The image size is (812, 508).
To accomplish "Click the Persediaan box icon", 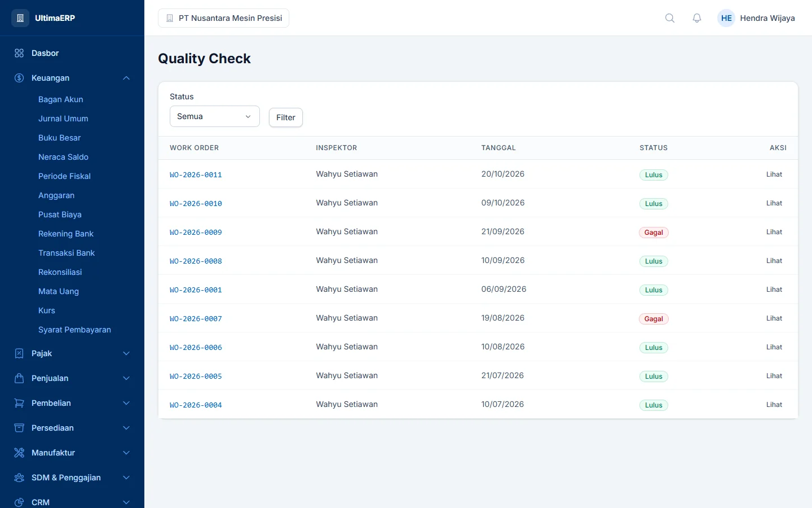I will coord(19,428).
